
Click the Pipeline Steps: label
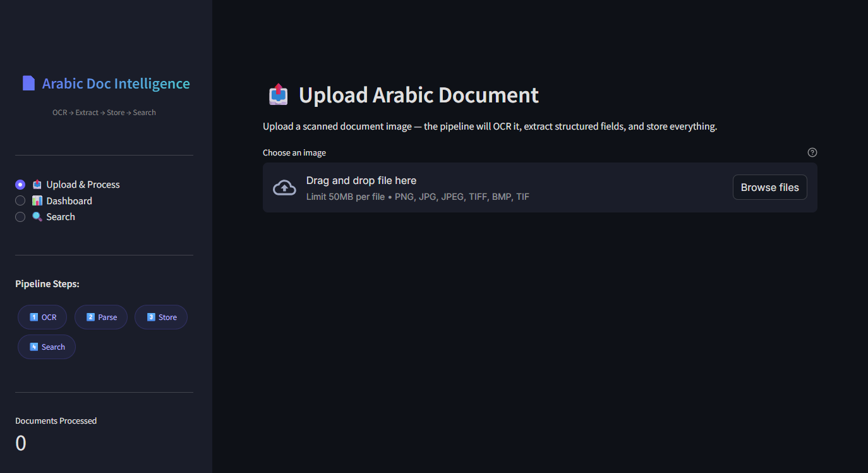click(47, 284)
